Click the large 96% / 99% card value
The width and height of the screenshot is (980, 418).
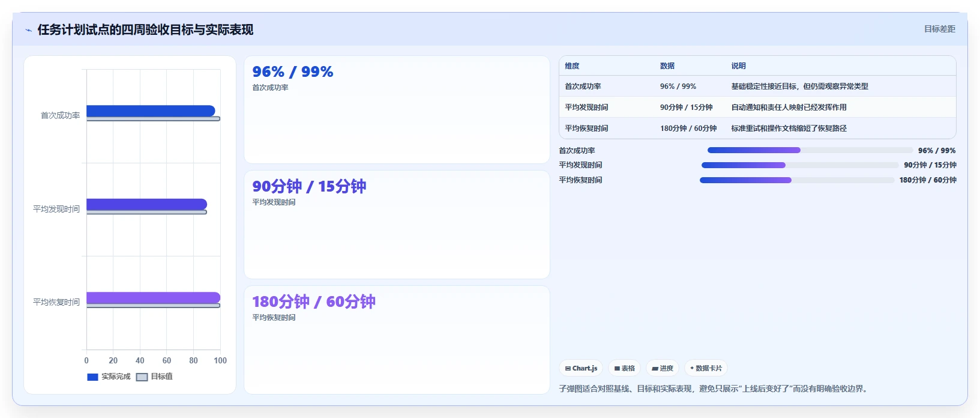pos(293,71)
